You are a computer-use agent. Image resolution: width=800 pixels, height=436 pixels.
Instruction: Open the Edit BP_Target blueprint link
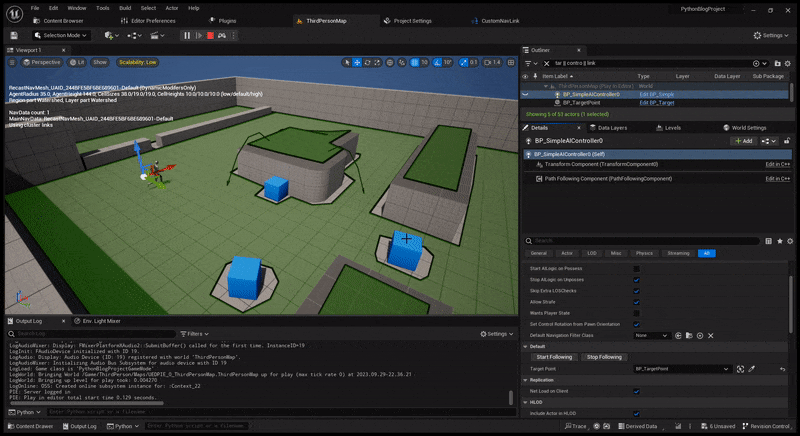click(657, 102)
